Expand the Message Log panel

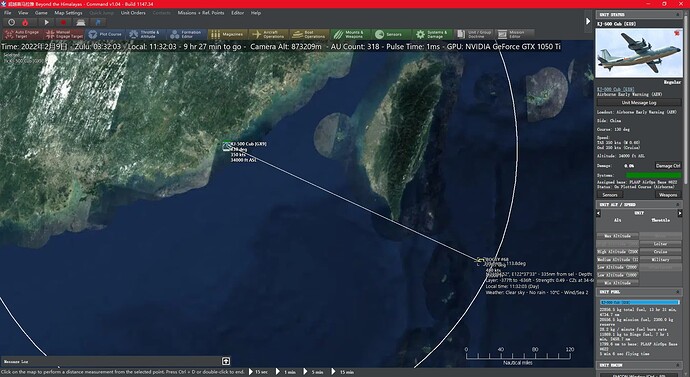click(226, 361)
